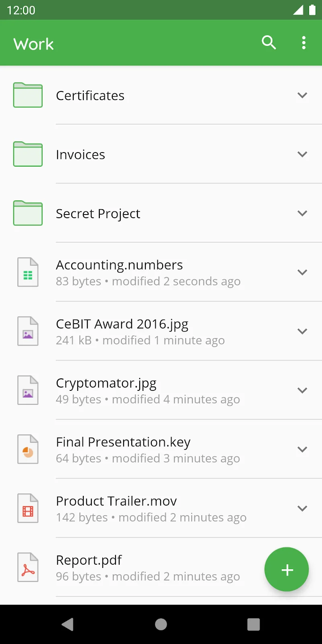
Task: Click the Report.pdf PDF file icon
Action: tap(28, 568)
